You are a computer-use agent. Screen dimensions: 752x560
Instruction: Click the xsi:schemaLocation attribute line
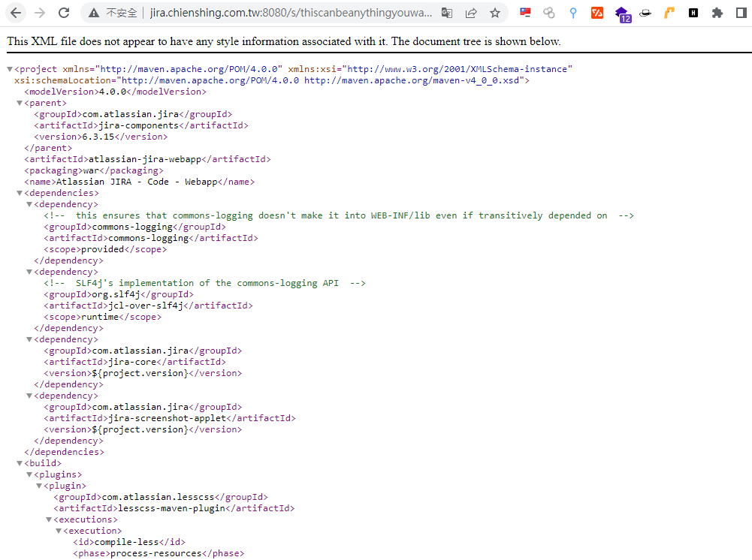coord(272,80)
